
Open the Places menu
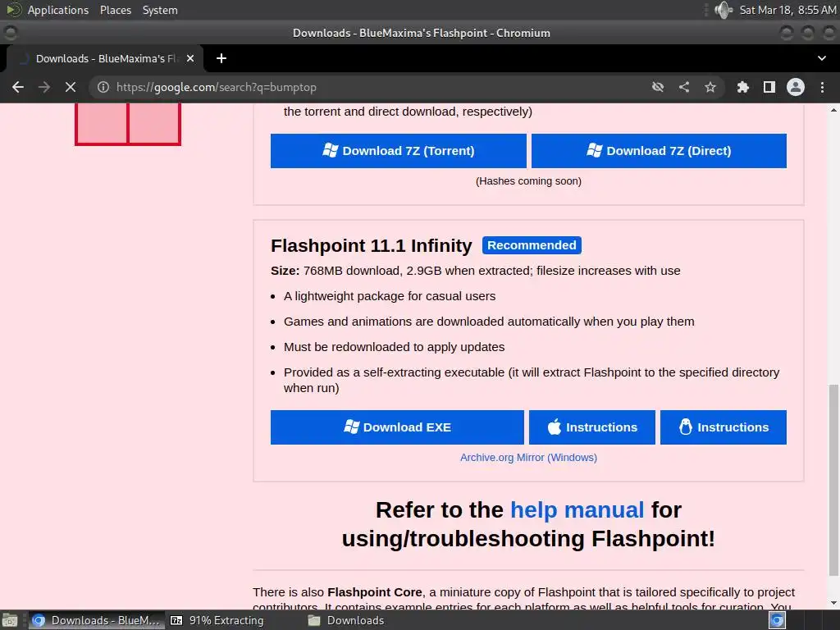pyautogui.click(x=115, y=10)
